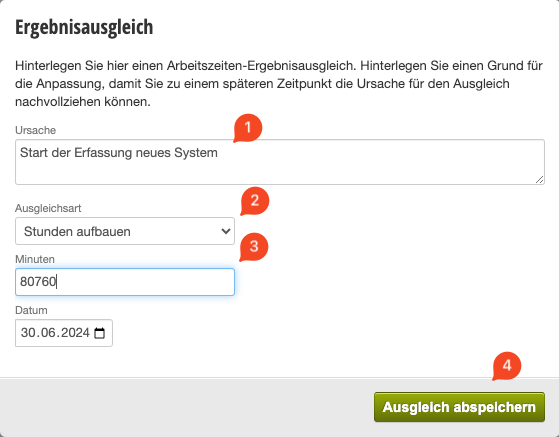Select the red annotation marker numbered 3
Screen dimensions: 559x437
coord(253,247)
